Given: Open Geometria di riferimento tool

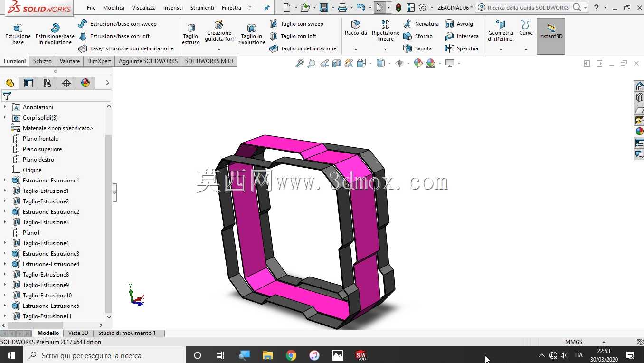Looking at the screenshot, I should [x=501, y=31].
